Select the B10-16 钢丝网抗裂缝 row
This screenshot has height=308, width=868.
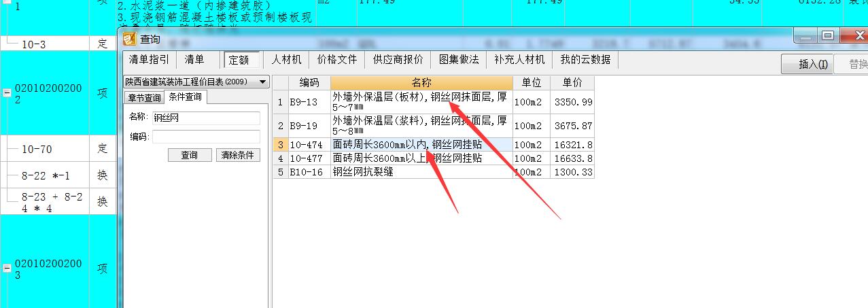click(x=433, y=172)
